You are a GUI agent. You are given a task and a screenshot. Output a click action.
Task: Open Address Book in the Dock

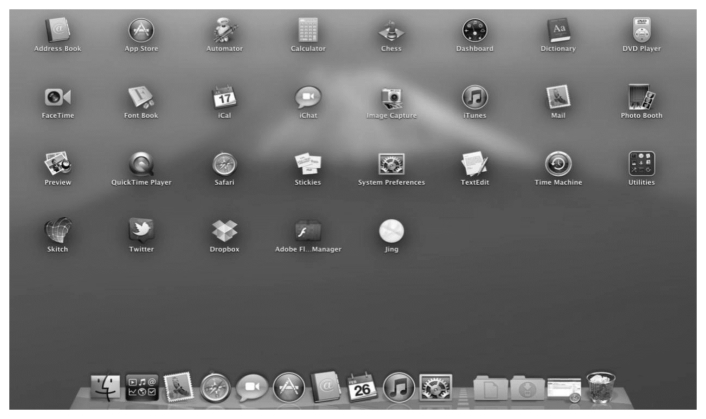[326, 387]
